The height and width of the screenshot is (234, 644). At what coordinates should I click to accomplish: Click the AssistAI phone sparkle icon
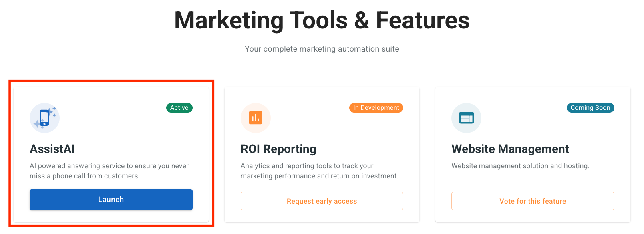tap(44, 118)
